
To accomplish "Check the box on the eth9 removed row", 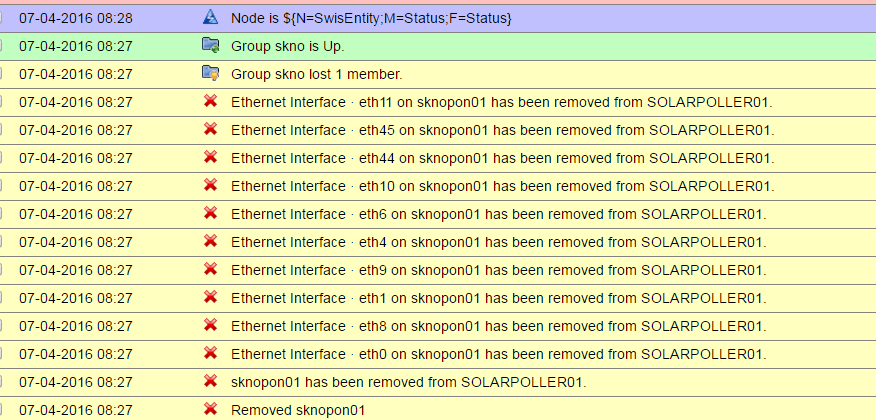I will coord(2,269).
